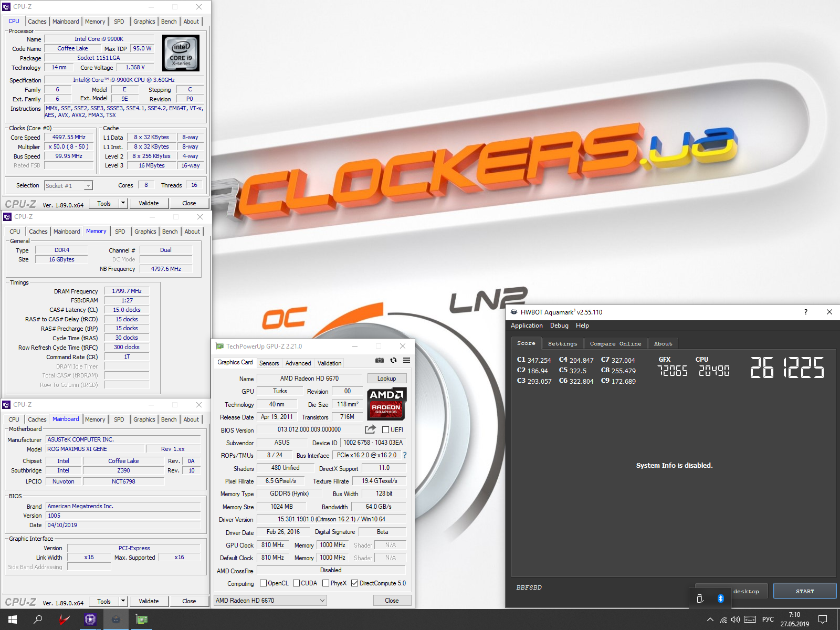Open the network tray icon
840x630 pixels.
723,619
